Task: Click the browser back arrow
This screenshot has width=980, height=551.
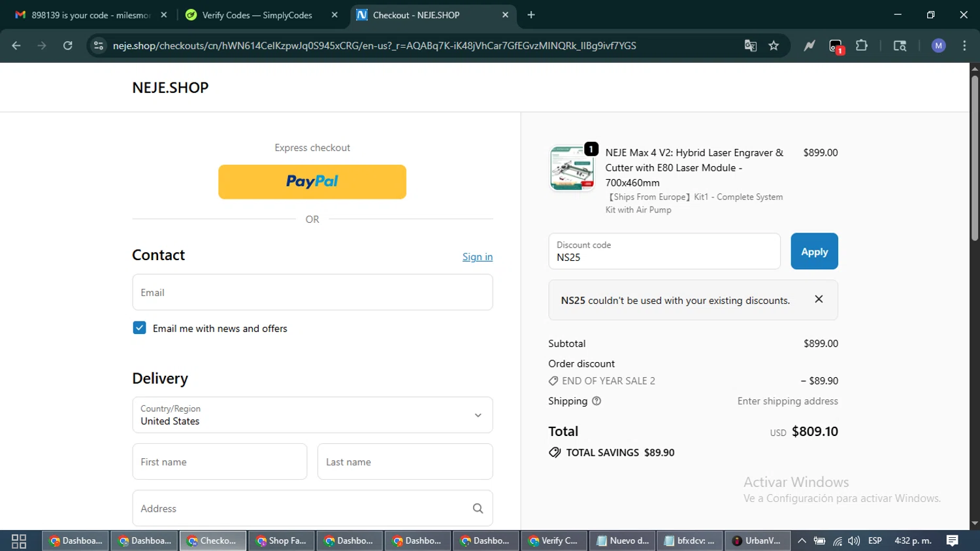Action: coord(16,46)
